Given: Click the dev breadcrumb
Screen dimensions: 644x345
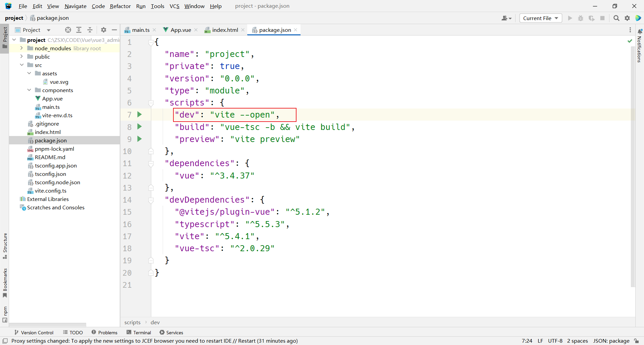Looking at the screenshot, I should click(155, 322).
